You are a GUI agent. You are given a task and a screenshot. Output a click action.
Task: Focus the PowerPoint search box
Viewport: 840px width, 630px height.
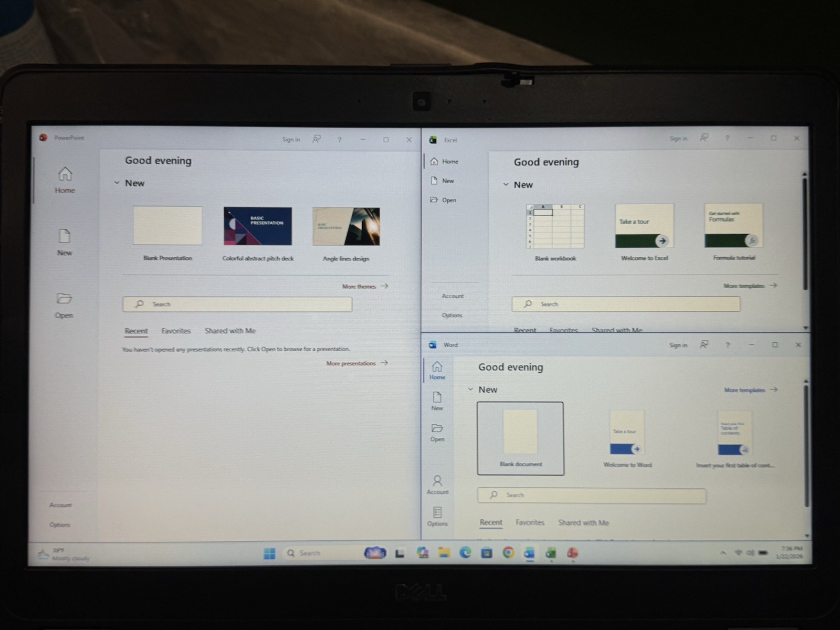pyautogui.click(x=237, y=304)
